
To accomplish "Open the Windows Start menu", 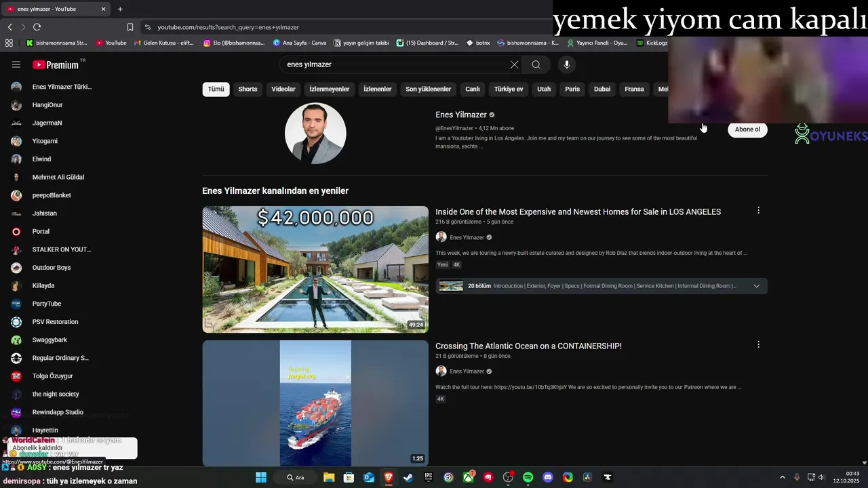I will [261, 477].
